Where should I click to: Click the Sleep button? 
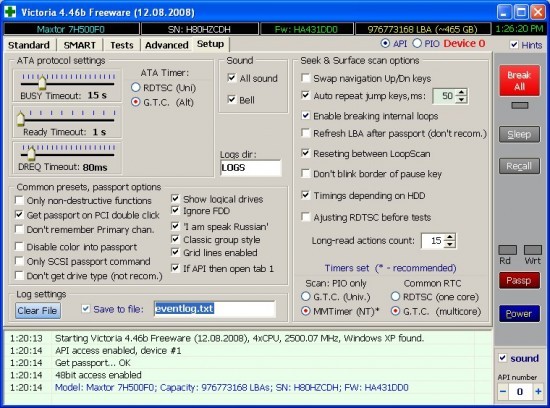[519, 134]
